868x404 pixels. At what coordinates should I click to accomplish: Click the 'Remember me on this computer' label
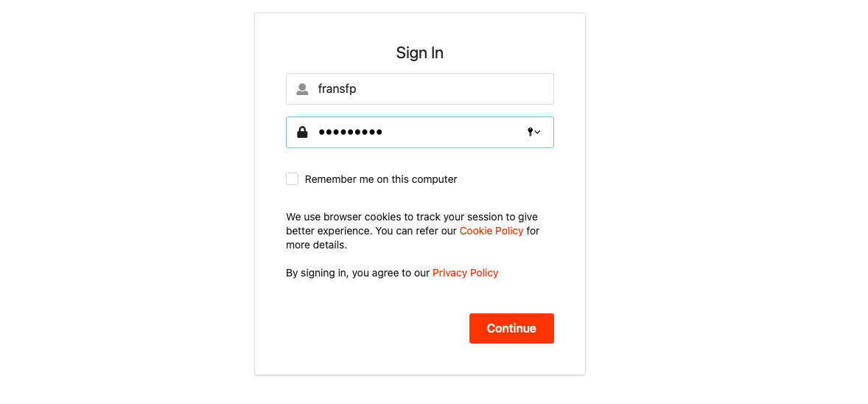pos(381,179)
